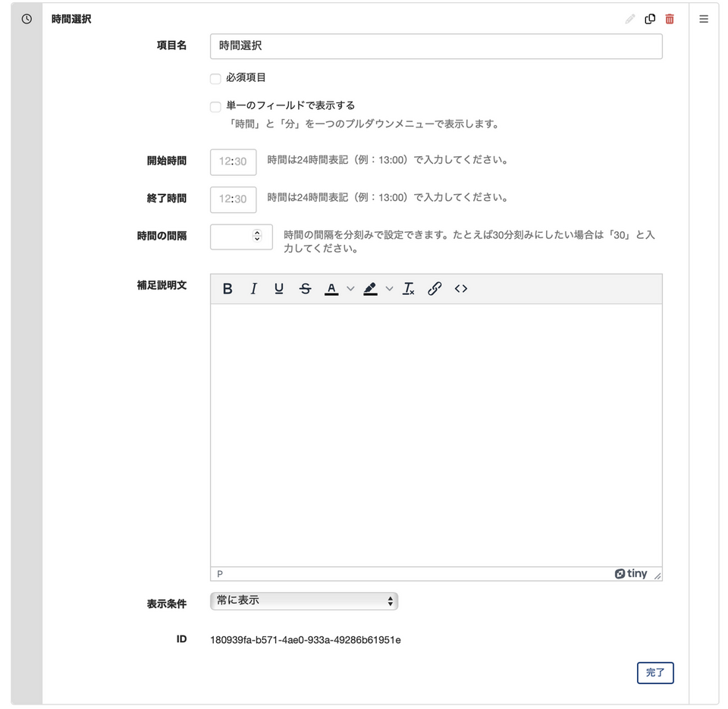Click the clock icon beside 時間選択
The image size is (728, 709).
pyautogui.click(x=27, y=19)
